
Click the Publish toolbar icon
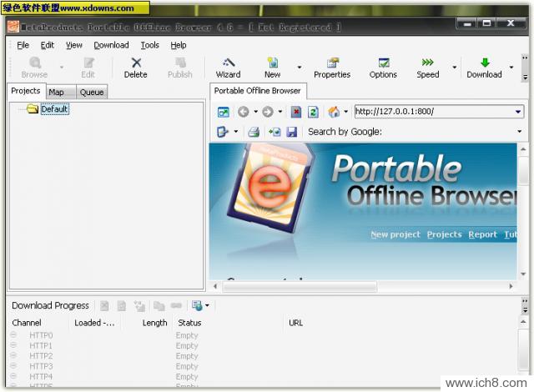pos(180,68)
